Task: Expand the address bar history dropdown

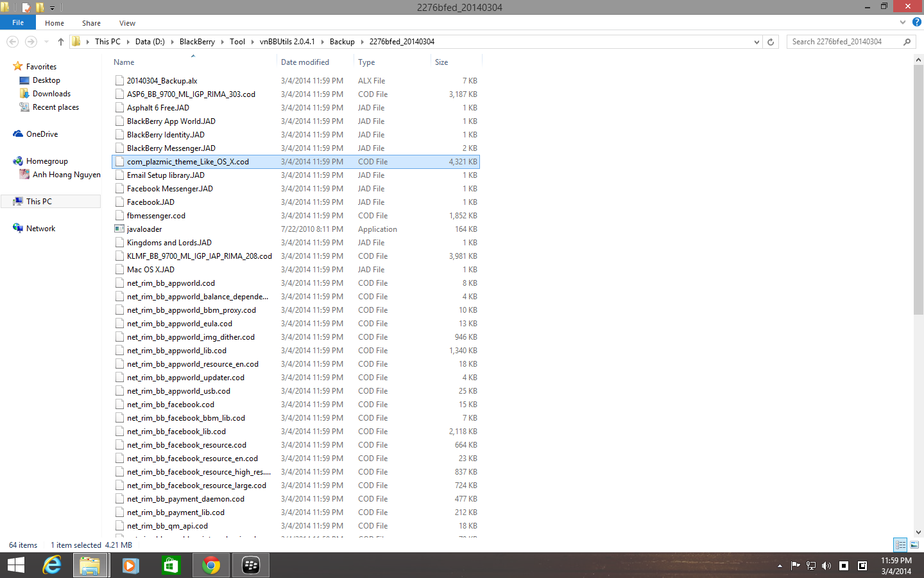Action: pyautogui.click(x=757, y=42)
